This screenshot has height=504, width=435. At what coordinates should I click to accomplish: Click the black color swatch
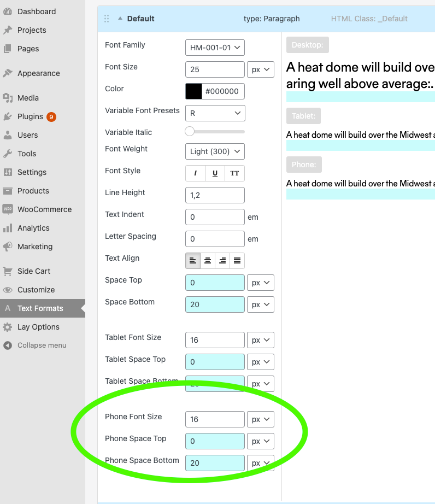click(193, 91)
